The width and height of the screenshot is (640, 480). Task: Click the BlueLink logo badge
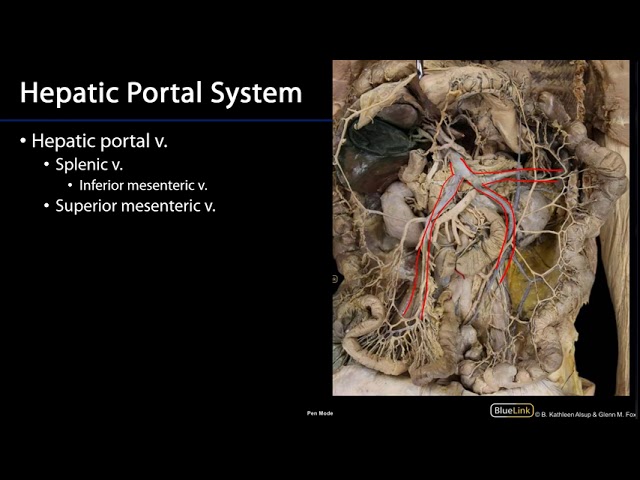click(x=512, y=410)
